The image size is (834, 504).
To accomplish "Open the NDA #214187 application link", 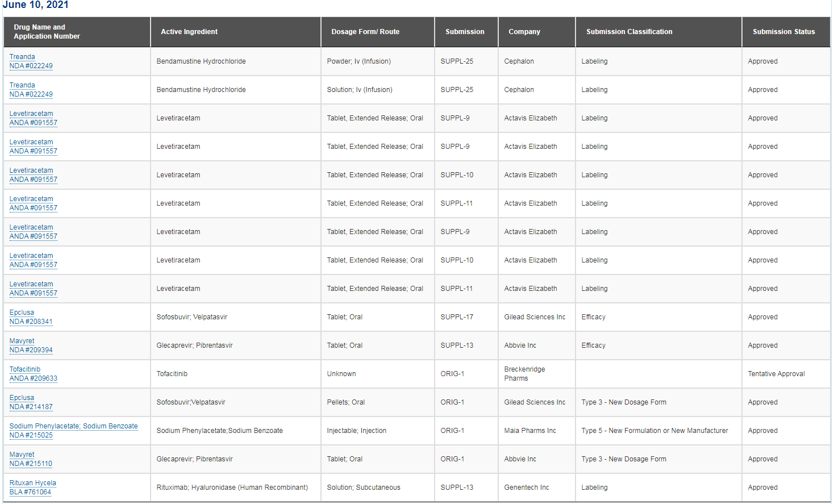I will click(x=31, y=407).
